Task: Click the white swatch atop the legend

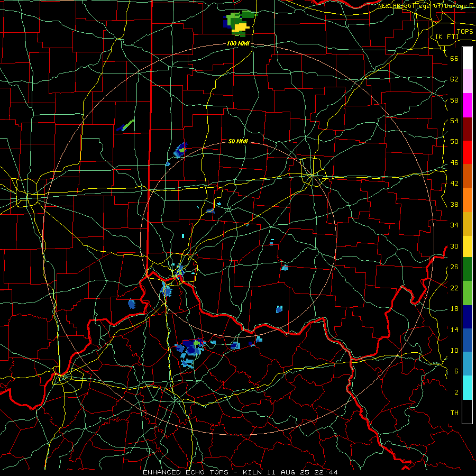Action: coord(467,58)
